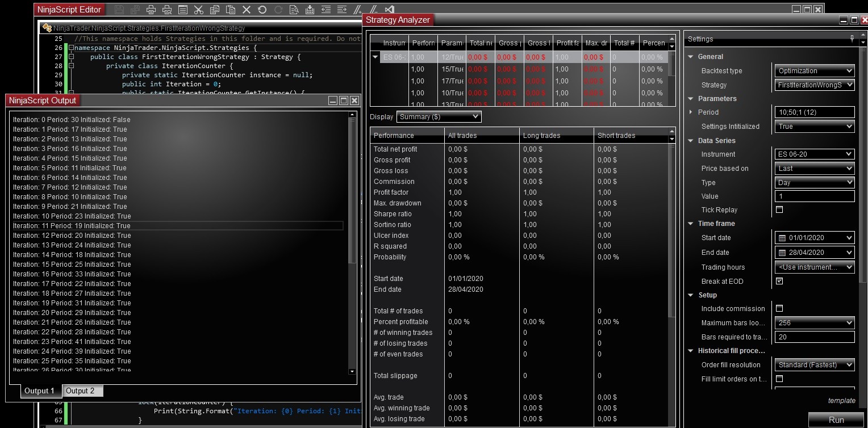Open the Display Summary ($) dropdown
The width and height of the screenshot is (868, 428).
click(439, 117)
